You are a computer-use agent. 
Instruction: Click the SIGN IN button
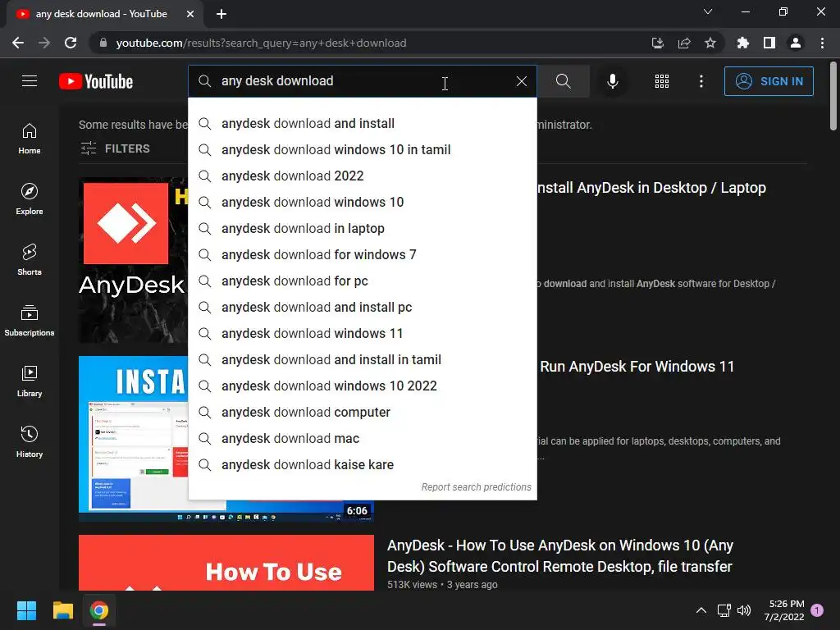(768, 81)
